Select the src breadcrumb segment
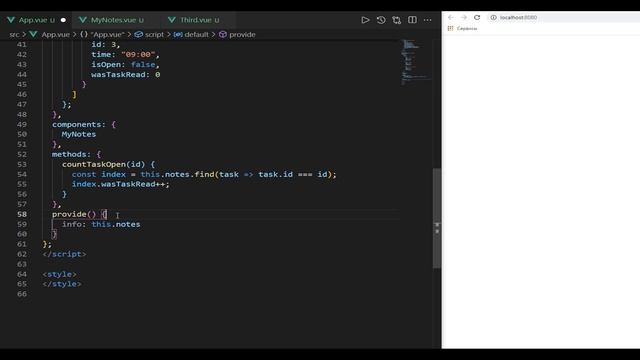This screenshot has height=360, width=640. click(x=14, y=35)
